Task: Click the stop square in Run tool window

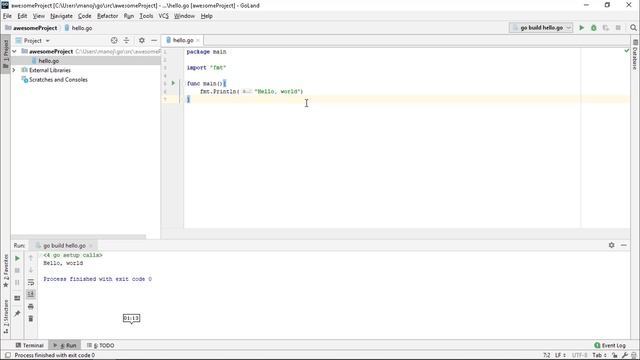Action: [17, 270]
